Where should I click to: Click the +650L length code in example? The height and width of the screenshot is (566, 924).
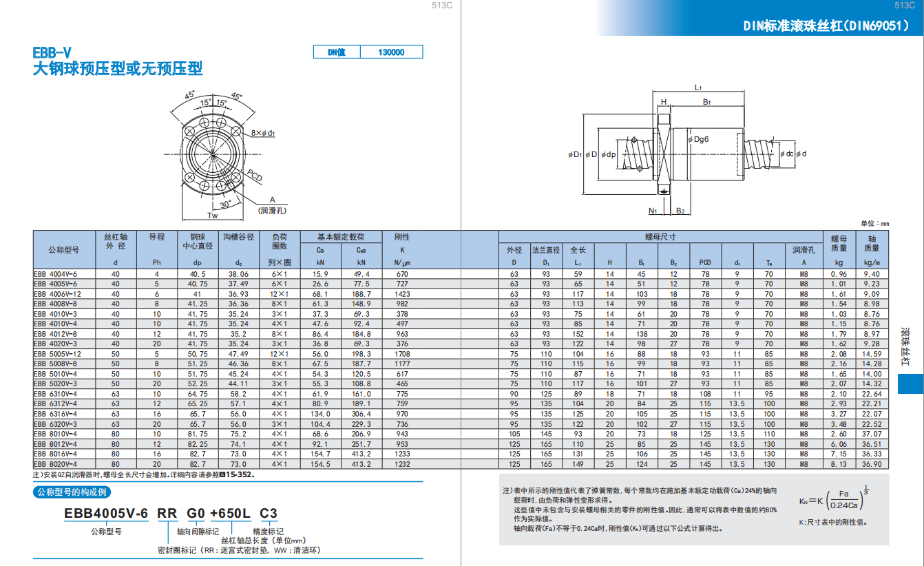click(x=231, y=514)
